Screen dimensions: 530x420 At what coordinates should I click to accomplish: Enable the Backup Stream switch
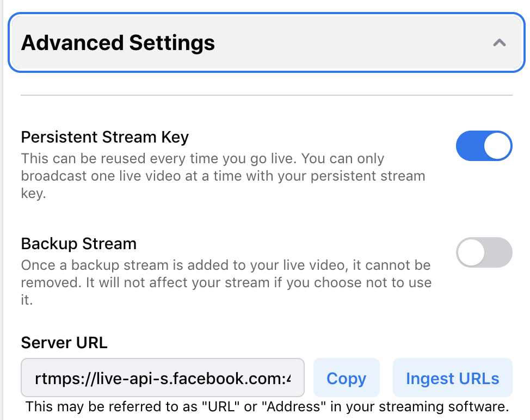[x=484, y=252]
